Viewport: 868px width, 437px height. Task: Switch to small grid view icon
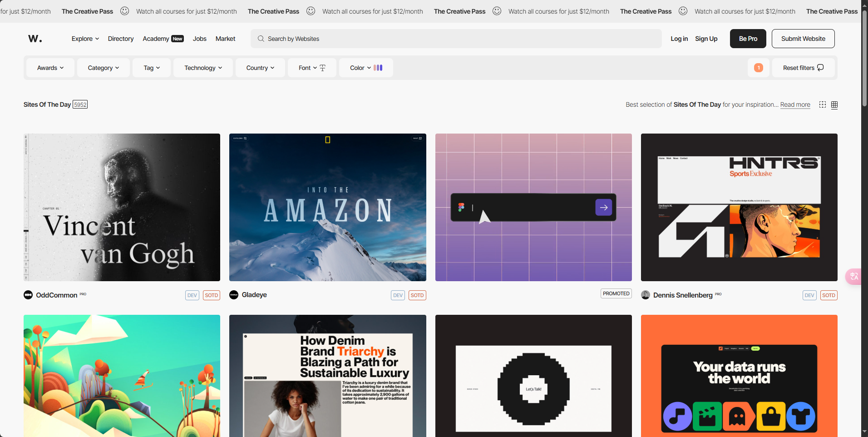click(x=822, y=104)
